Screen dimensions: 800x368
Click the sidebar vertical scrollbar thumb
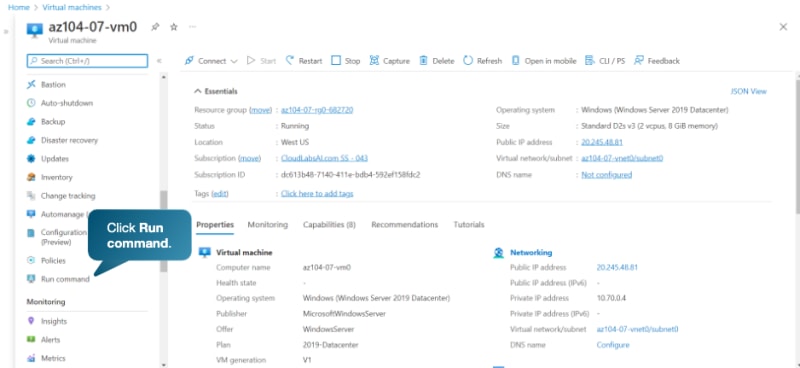pos(163,232)
